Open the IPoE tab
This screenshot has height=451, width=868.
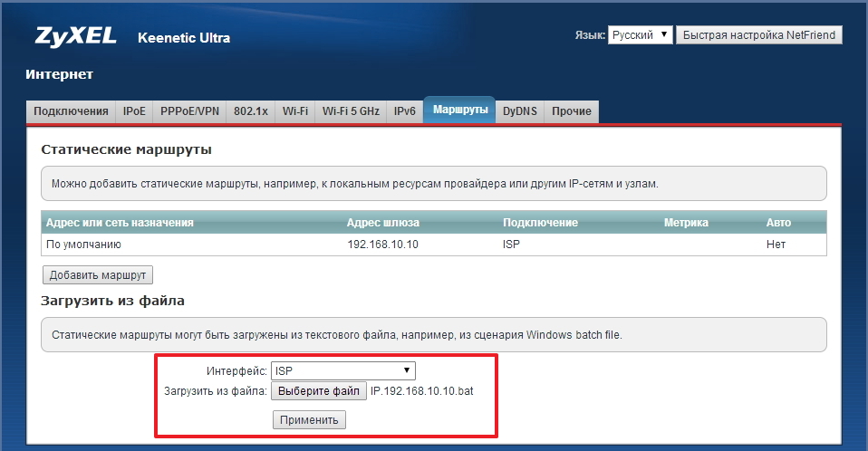coord(134,111)
